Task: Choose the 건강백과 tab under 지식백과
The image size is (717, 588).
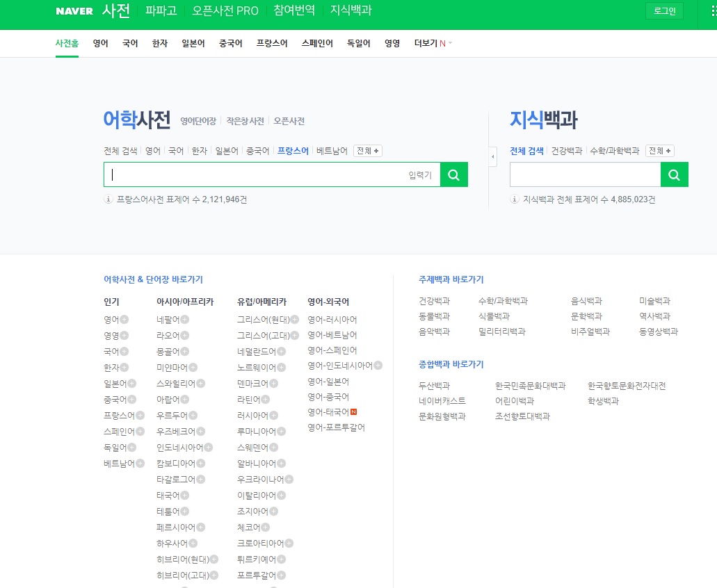Action: [x=567, y=151]
